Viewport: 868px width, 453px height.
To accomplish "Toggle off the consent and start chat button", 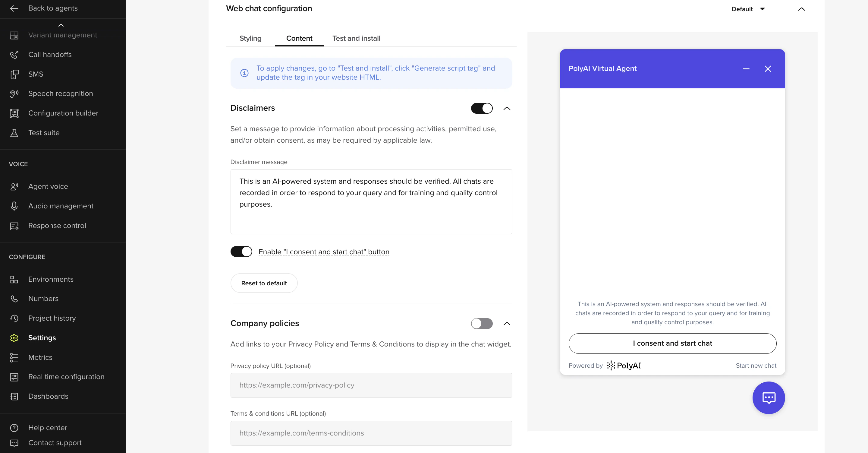I will 241,251.
